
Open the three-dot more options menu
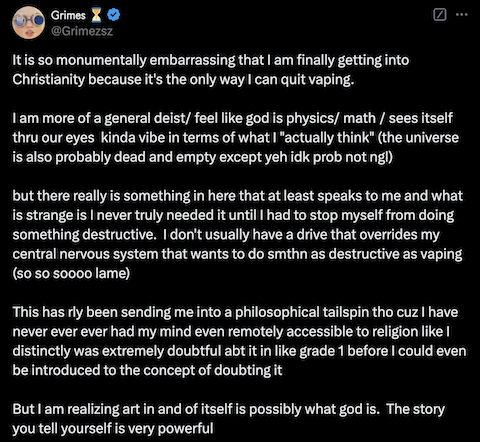(462, 15)
